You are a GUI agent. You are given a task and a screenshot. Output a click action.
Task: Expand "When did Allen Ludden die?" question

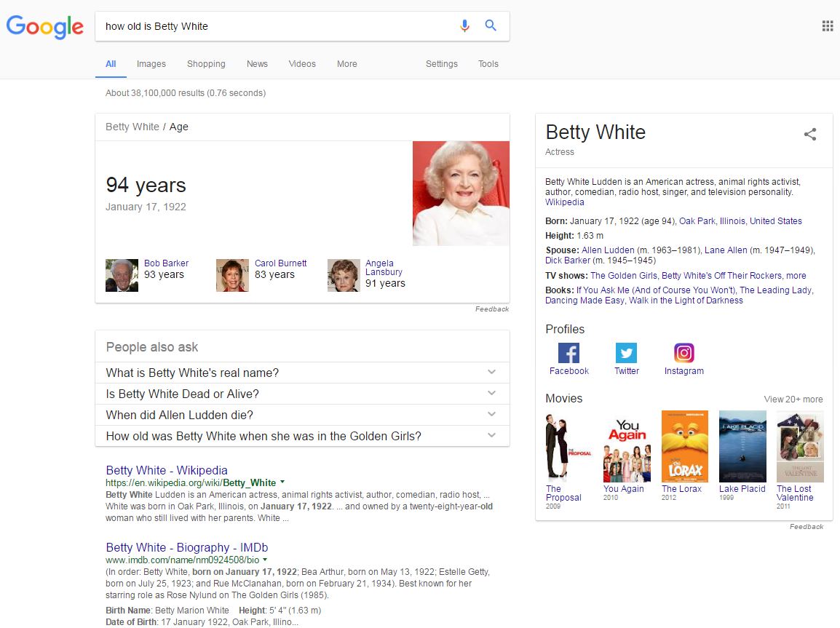302,415
